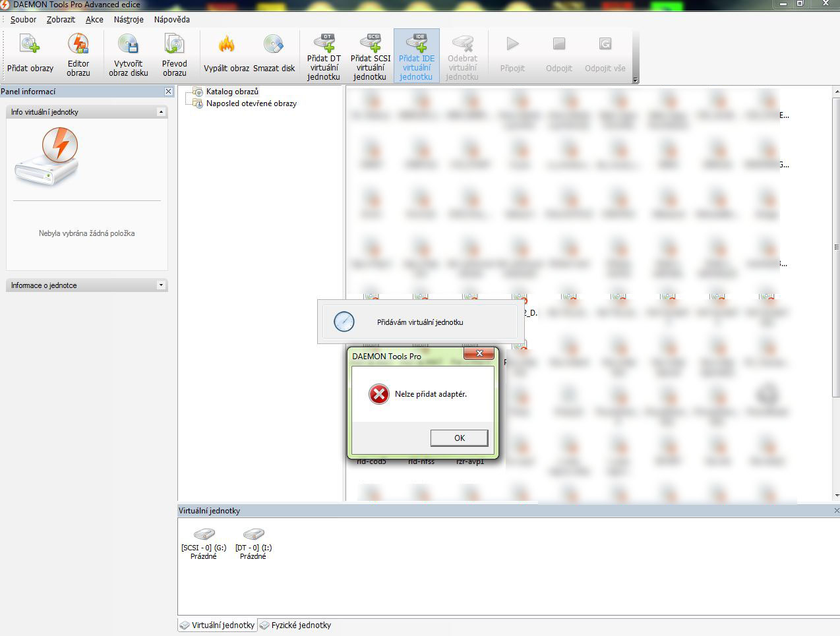
Task: Select Vytvořit obraz disku icon
Action: point(129,46)
